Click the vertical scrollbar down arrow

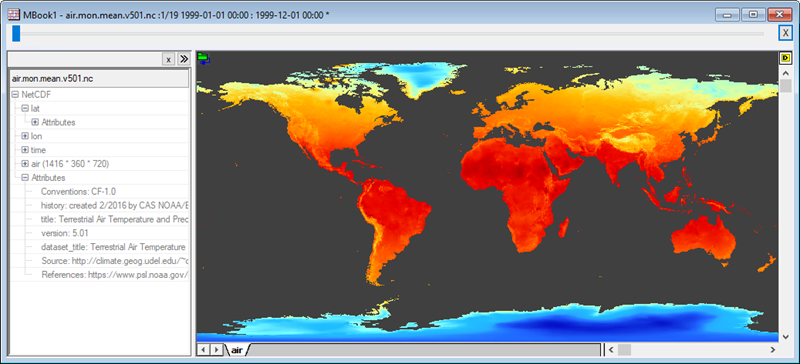pyautogui.click(x=786, y=336)
